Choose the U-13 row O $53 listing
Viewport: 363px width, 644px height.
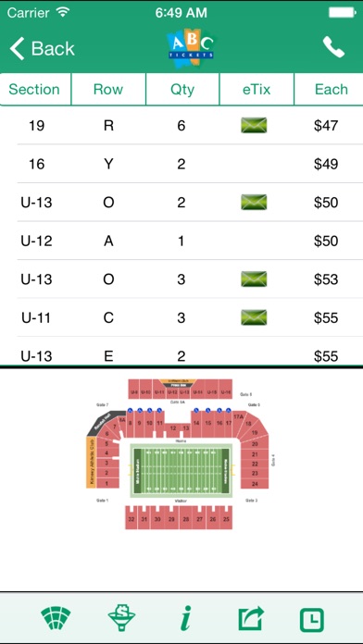point(190,279)
